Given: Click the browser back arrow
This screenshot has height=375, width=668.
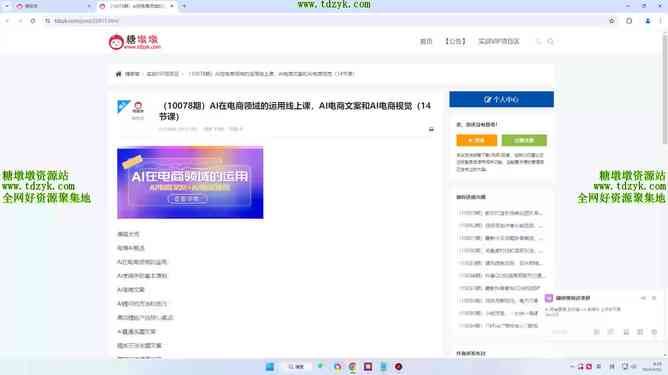Looking at the screenshot, I should (7, 20).
